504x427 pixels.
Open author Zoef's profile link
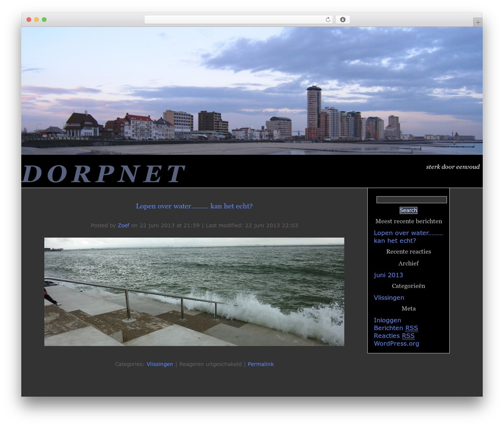pos(124,225)
